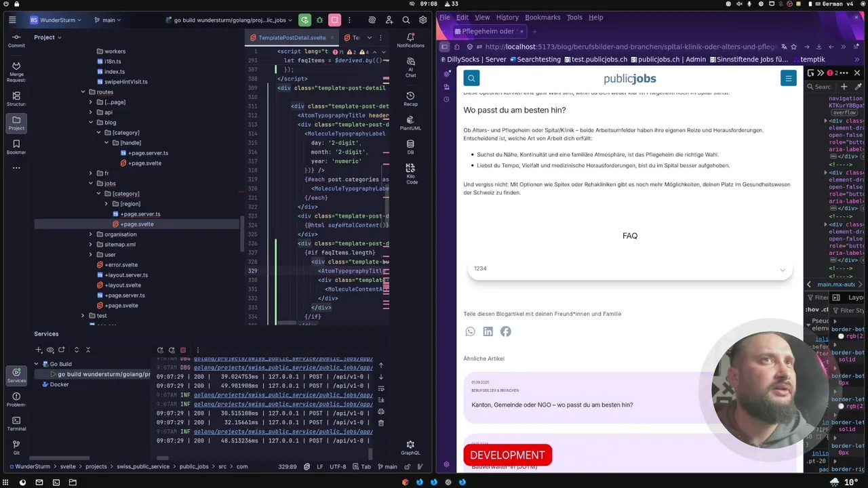868x488 pixels.
Task: Print the Services console output
Action: pyautogui.click(x=381, y=411)
